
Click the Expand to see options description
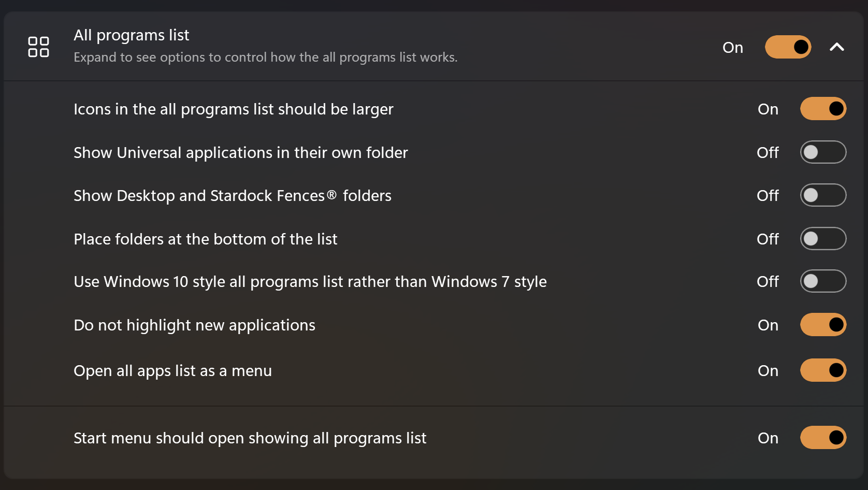coord(265,57)
